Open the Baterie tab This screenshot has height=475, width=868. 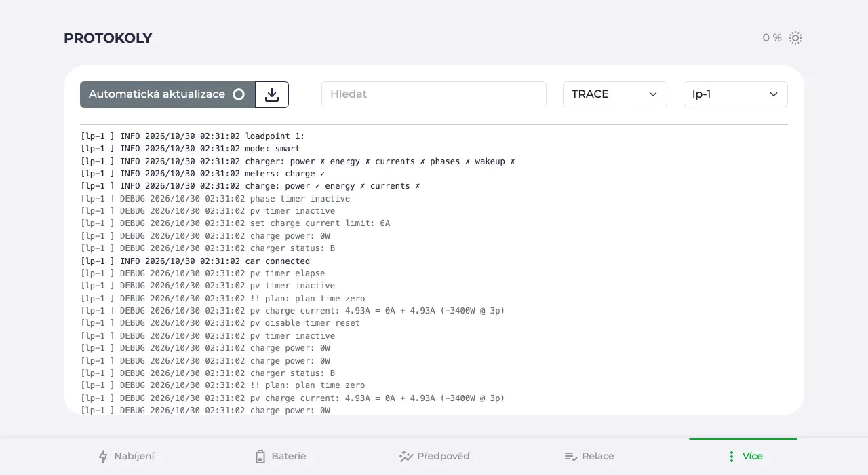(280, 457)
